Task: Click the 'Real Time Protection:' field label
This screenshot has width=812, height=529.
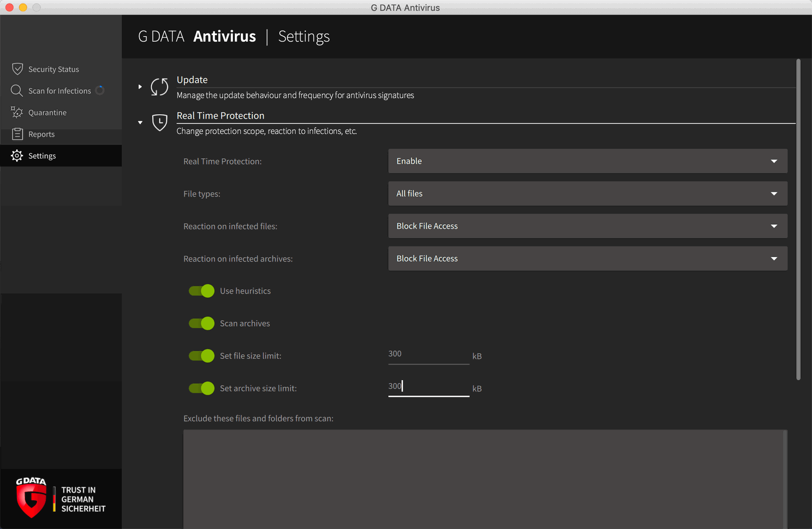Action: point(222,161)
